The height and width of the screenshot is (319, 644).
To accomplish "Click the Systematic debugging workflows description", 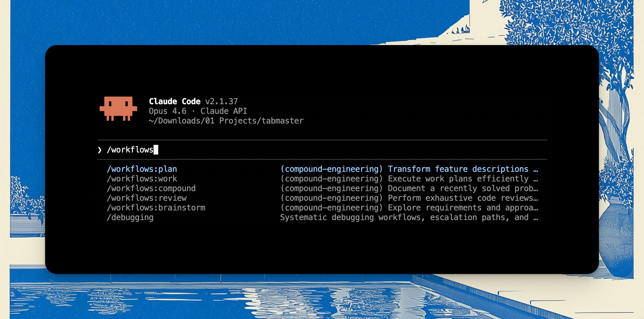I will (409, 217).
